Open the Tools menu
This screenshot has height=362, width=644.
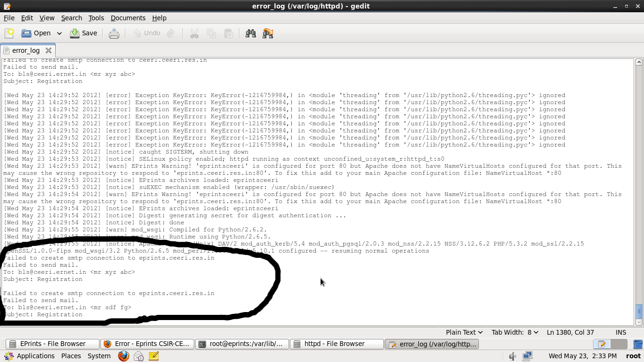[96, 18]
